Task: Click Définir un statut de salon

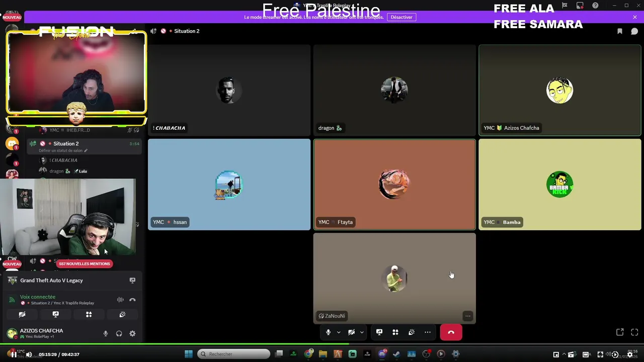Action: point(63,150)
